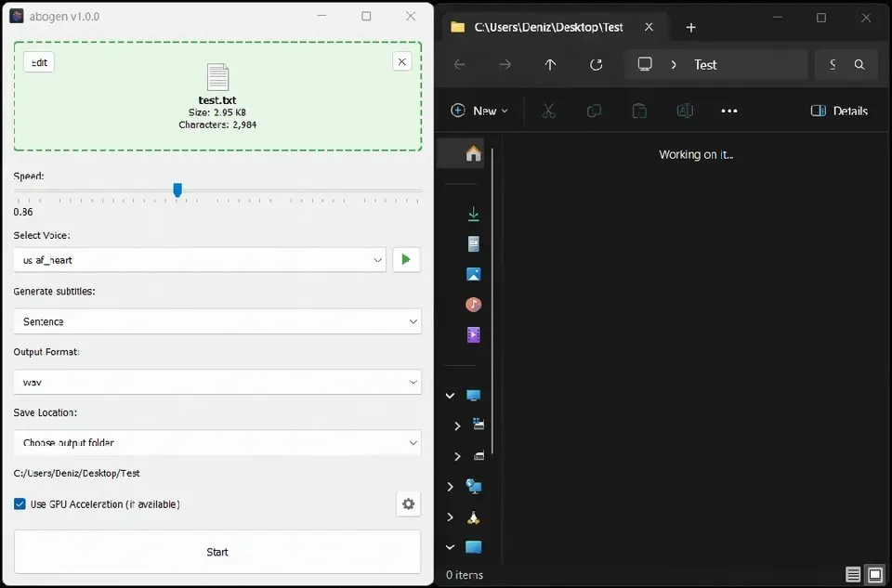Viewport: 892px width, 588px height.
Task: Select the Linux penguin icon in sidebar
Action: click(x=473, y=516)
